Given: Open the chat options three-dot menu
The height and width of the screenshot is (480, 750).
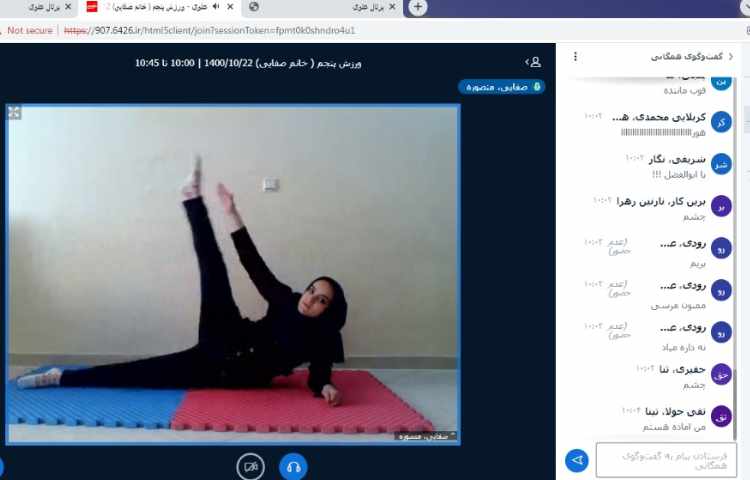Looking at the screenshot, I should pyautogui.click(x=575, y=56).
